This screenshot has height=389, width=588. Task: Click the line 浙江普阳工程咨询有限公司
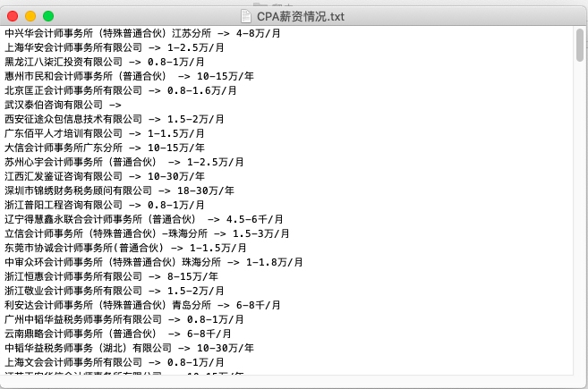click(x=105, y=205)
